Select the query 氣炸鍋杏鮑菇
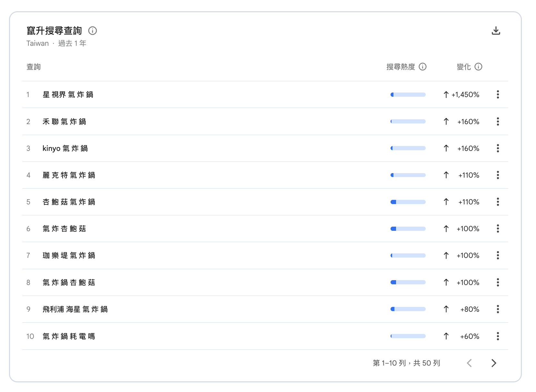This screenshot has width=536, height=392. pos(69,282)
